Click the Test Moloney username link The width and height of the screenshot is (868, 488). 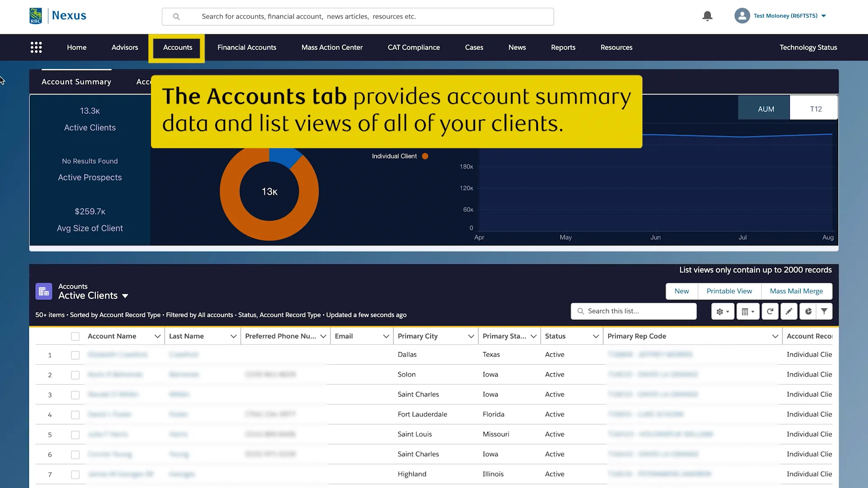(x=785, y=16)
